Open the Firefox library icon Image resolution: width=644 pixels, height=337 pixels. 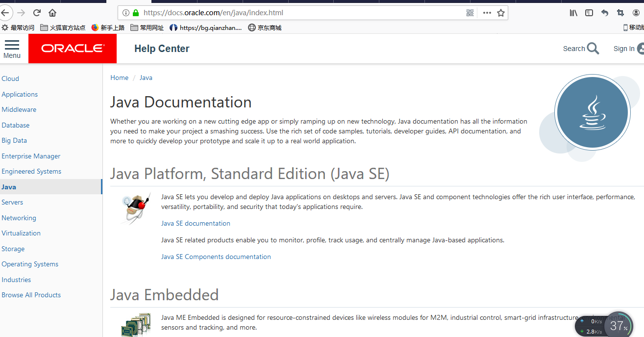pos(573,13)
